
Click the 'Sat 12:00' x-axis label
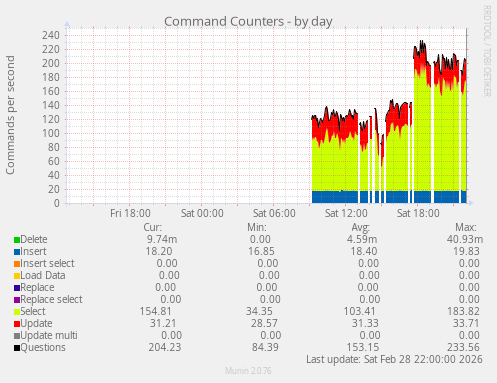coord(346,213)
